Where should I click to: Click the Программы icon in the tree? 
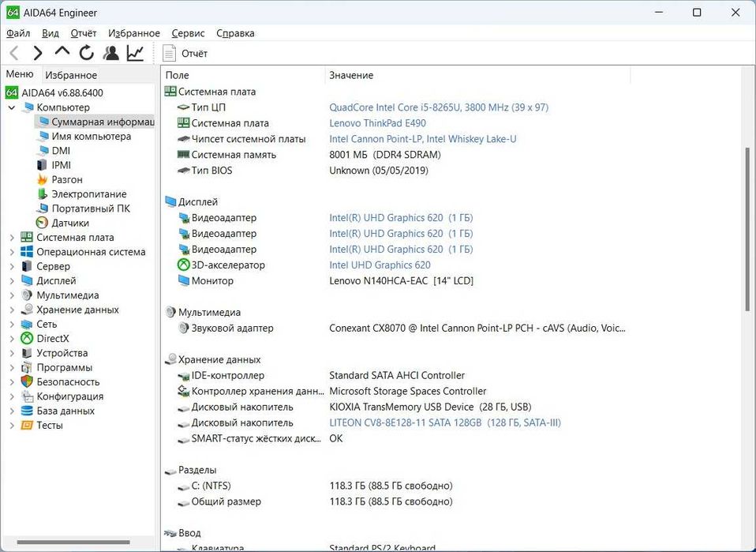coord(27,367)
